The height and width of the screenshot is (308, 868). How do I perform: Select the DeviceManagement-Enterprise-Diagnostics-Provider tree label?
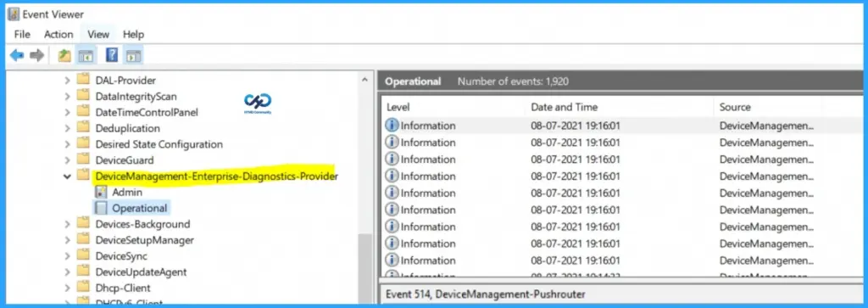[216, 176]
